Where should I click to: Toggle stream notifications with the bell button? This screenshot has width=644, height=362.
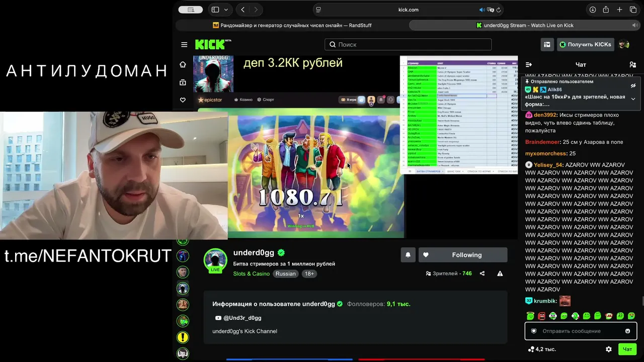coord(408,255)
